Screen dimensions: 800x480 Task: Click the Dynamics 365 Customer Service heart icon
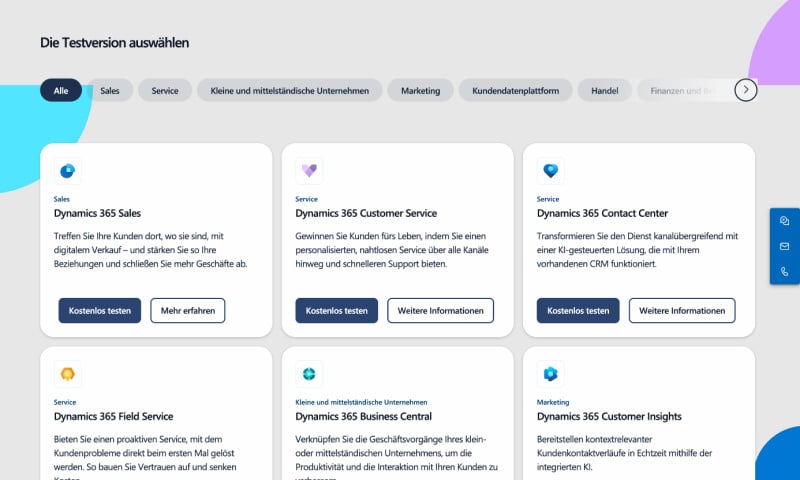click(x=310, y=171)
